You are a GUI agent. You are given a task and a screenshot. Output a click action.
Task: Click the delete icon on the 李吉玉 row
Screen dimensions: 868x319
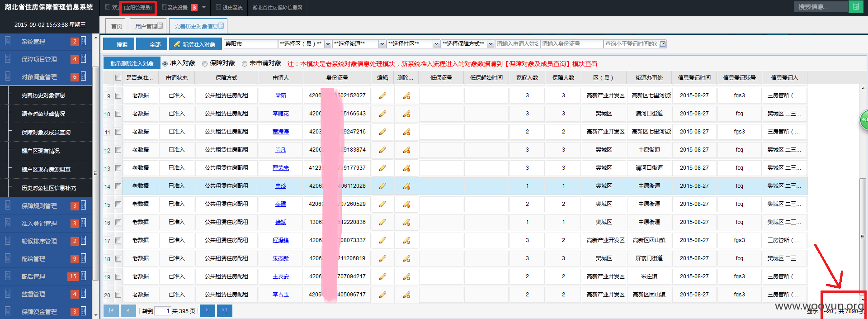tap(406, 295)
